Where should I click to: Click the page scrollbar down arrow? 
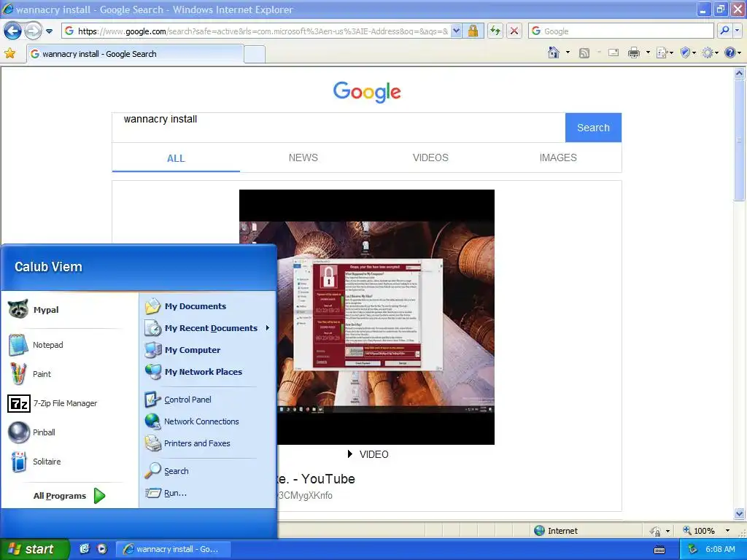(x=739, y=513)
